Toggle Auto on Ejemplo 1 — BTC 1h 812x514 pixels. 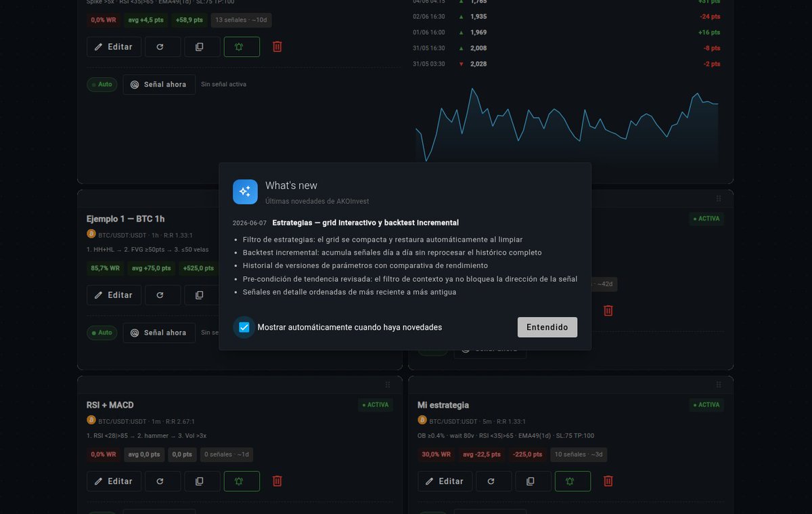point(102,333)
